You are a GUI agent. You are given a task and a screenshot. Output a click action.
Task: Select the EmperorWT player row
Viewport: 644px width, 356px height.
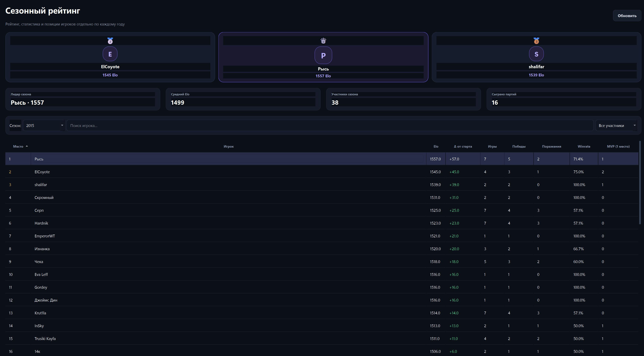coord(322,236)
